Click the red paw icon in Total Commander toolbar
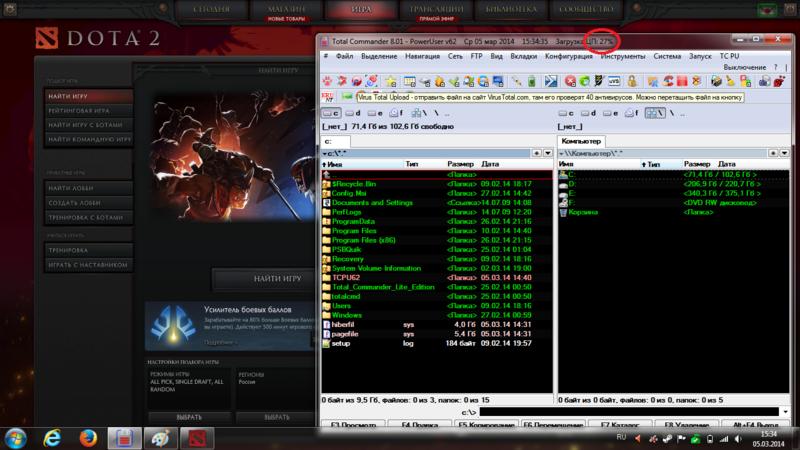Screen dimensions: 800x450 tap(327, 81)
